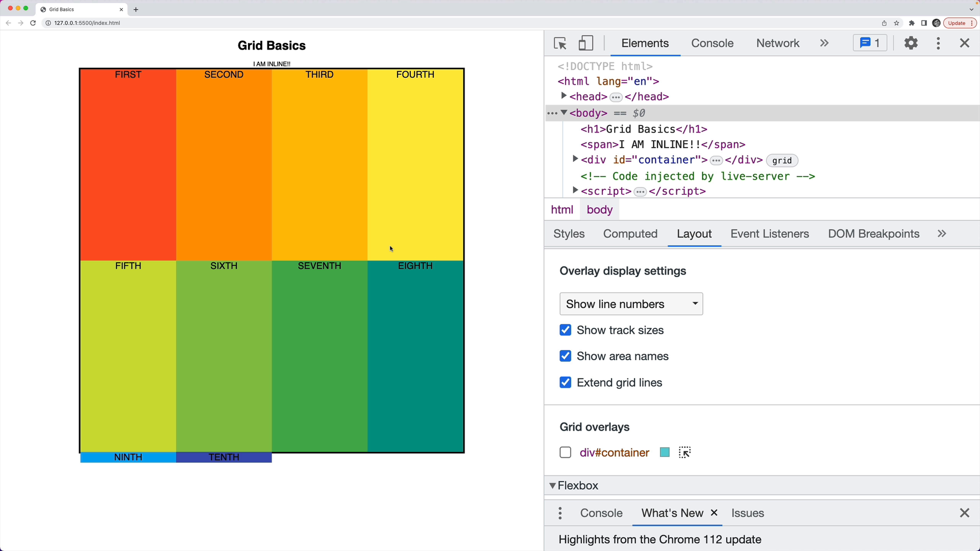Click the grid overlay icon beside div#container

point(684,452)
